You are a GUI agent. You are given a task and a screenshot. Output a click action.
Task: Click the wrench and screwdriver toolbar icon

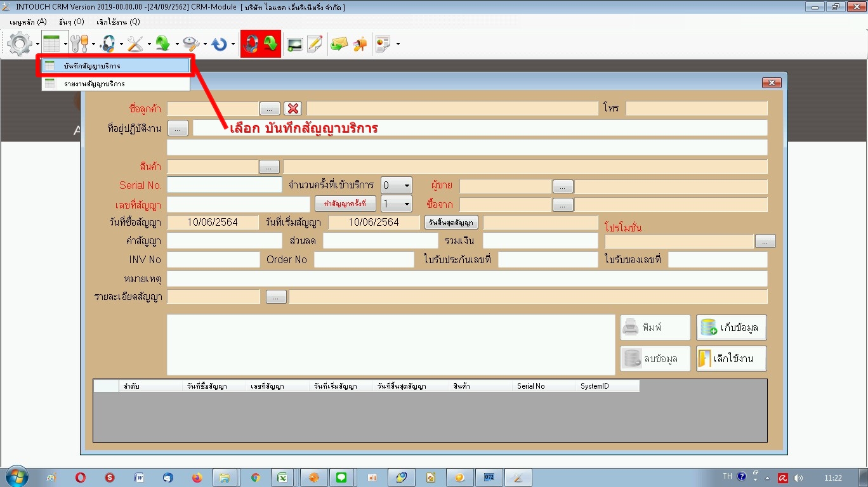(80, 44)
